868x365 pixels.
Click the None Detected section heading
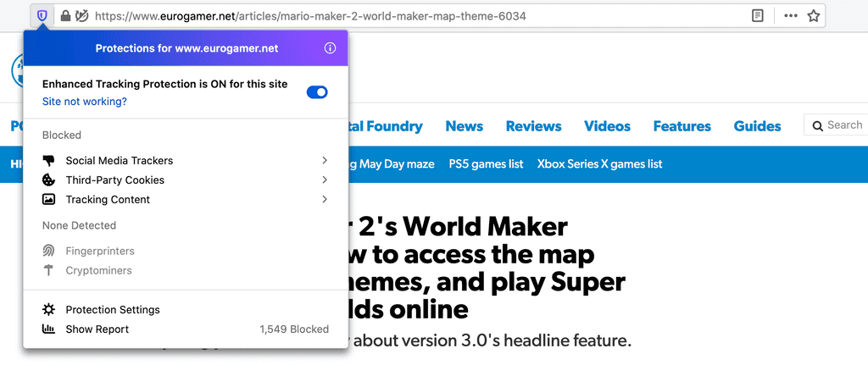tap(79, 225)
